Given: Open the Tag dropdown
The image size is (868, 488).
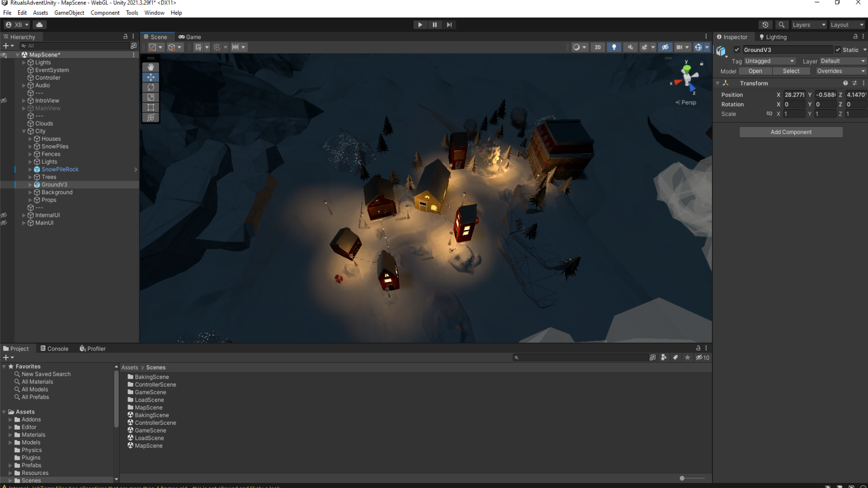Looking at the screenshot, I should [769, 61].
